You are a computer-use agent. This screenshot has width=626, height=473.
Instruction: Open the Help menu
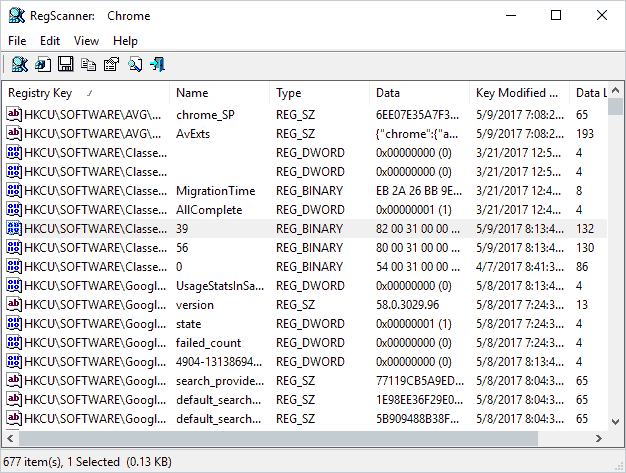point(125,41)
